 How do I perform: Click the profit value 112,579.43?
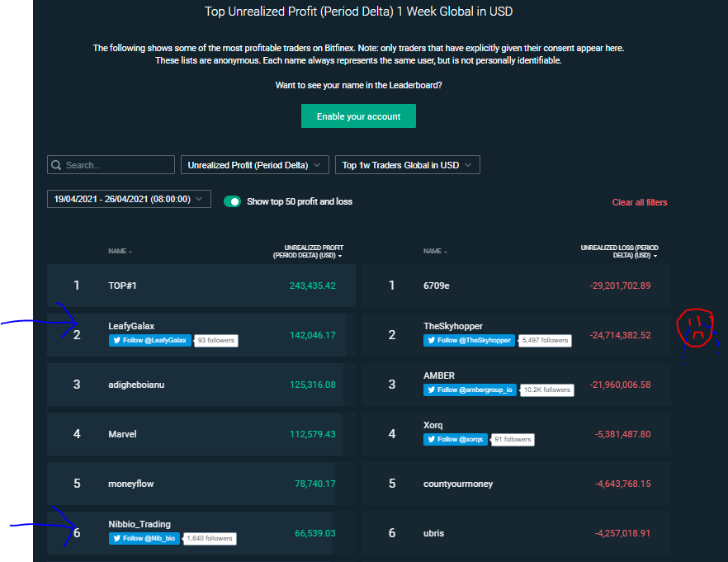[313, 434]
